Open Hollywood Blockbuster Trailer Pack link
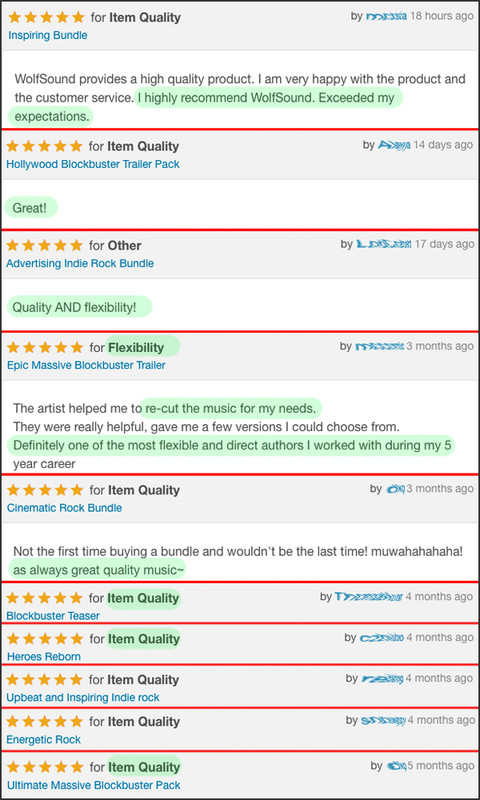 [93, 164]
